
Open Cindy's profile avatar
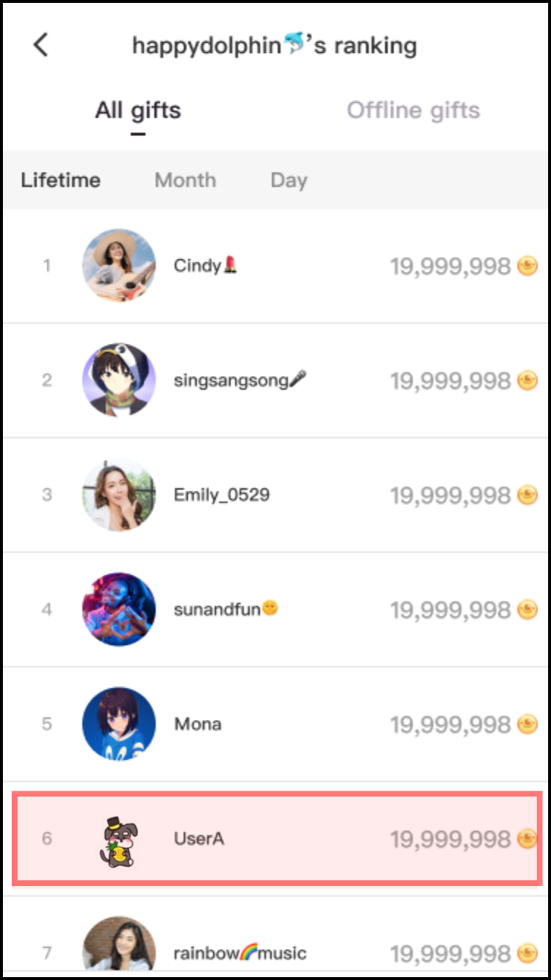click(x=119, y=265)
